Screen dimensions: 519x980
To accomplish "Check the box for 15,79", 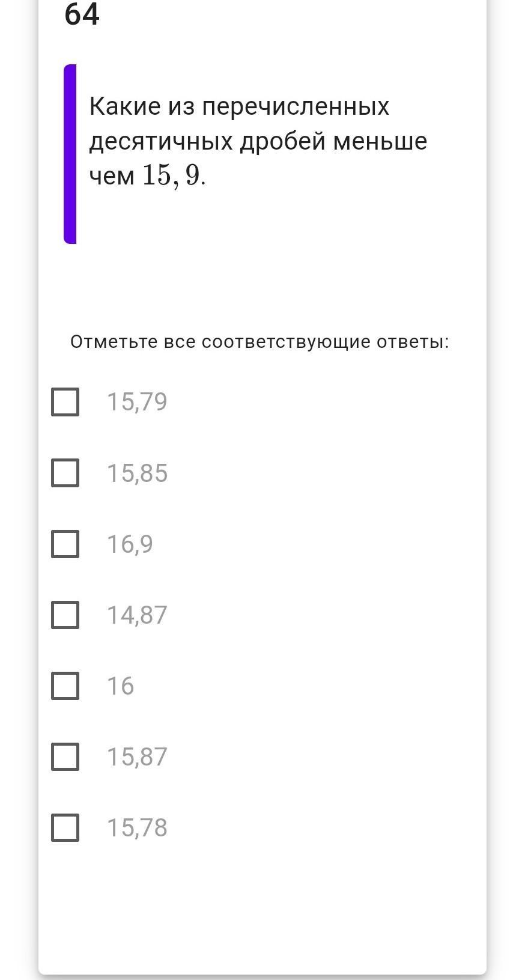I will (65, 402).
